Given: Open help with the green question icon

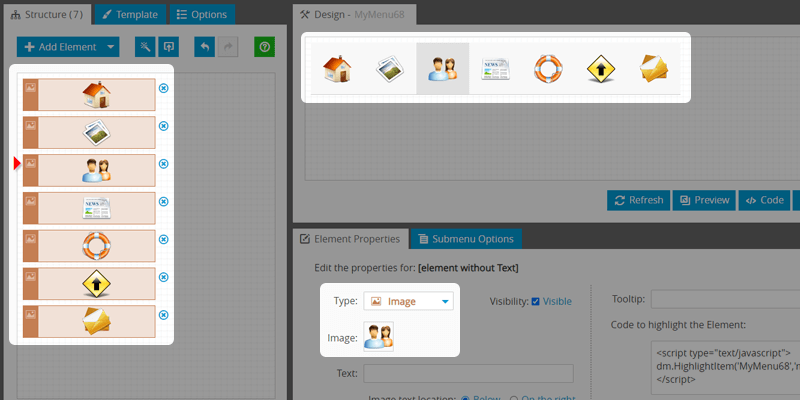Looking at the screenshot, I should click(264, 47).
